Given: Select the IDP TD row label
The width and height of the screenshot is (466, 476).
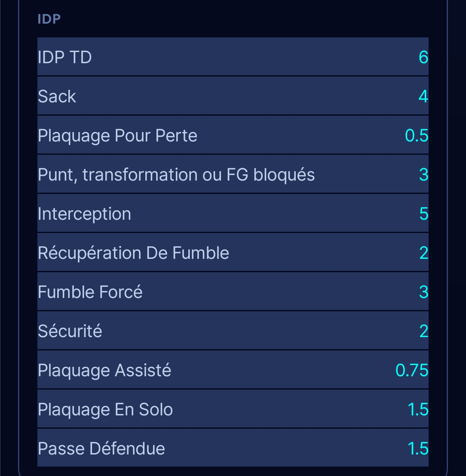Looking at the screenshot, I should pos(65,57).
